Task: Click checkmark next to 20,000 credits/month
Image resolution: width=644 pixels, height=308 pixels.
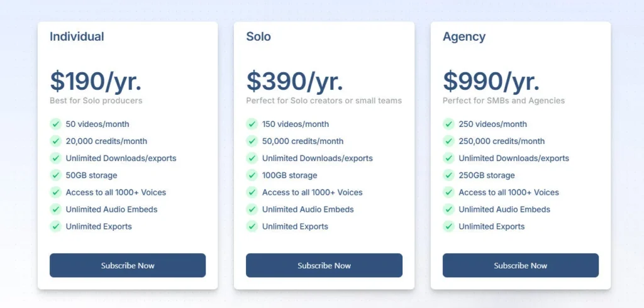Action: (x=56, y=141)
